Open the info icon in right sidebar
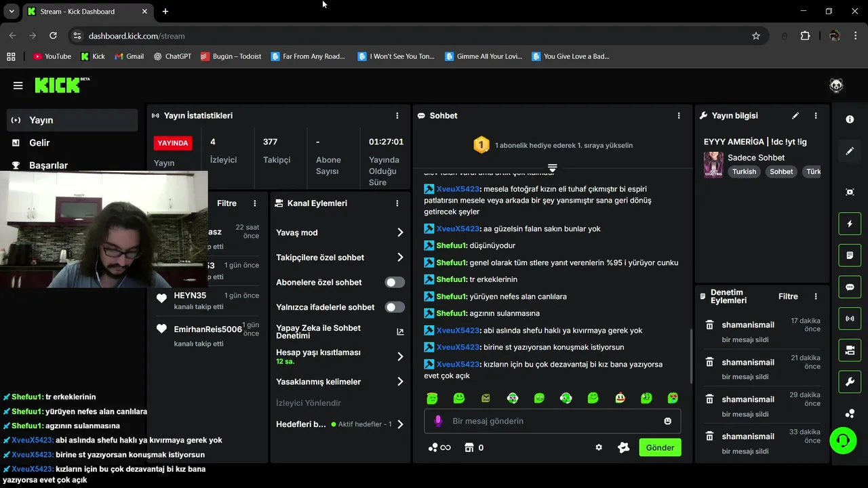This screenshot has height=488, width=868. point(850,119)
